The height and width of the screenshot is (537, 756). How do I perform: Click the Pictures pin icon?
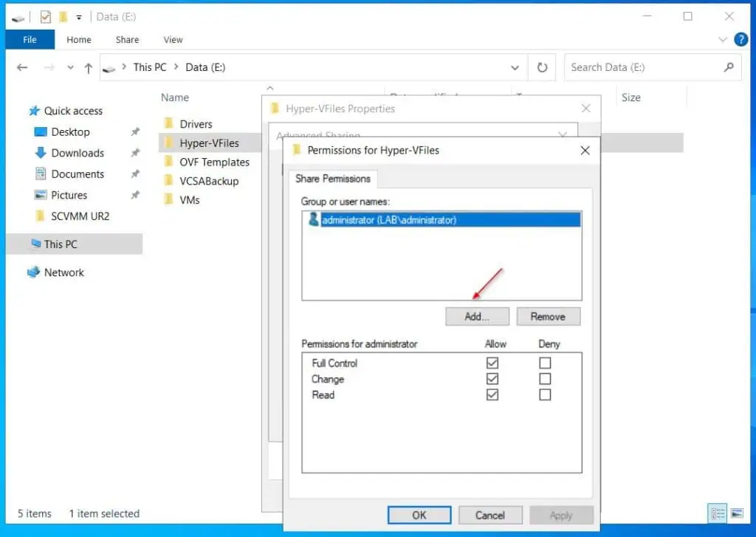pyautogui.click(x=135, y=195)
